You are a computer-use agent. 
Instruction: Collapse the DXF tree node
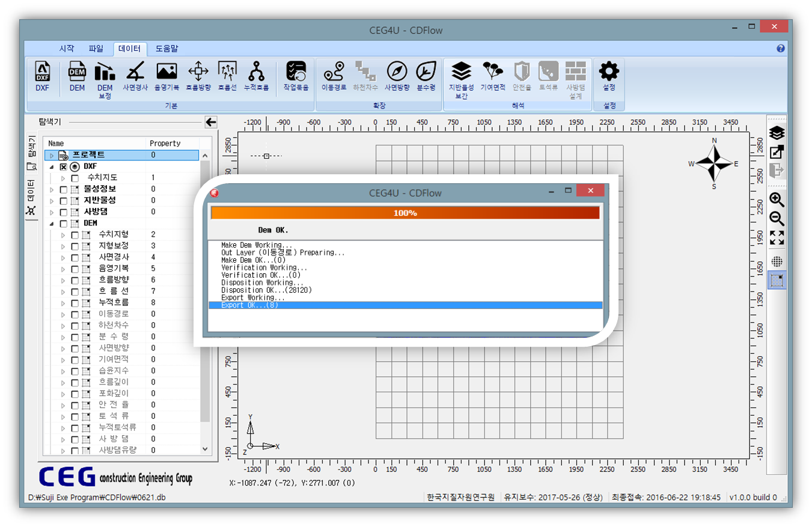[x=52, y=166]
